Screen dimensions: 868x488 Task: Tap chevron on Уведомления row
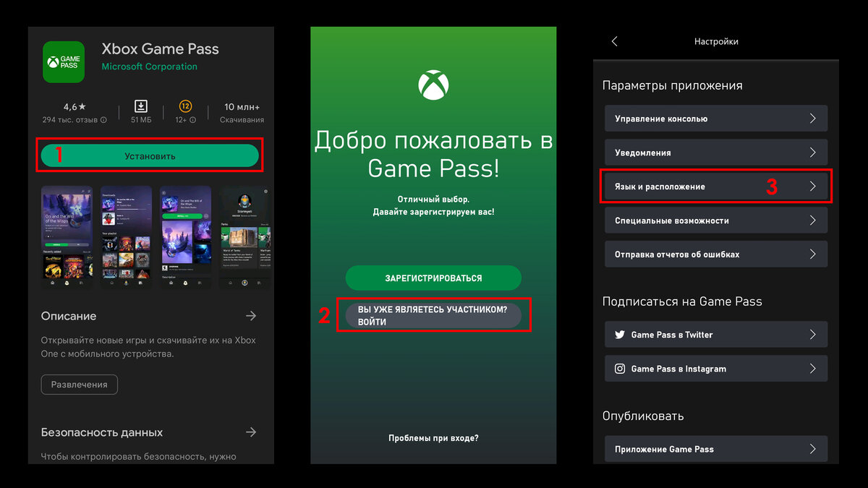(812, 153)
